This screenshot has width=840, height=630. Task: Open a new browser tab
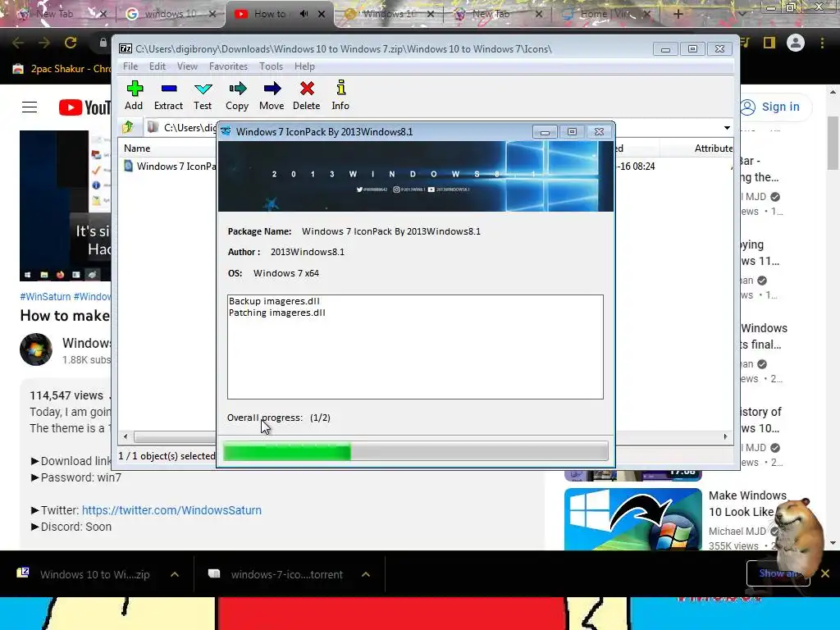(678, 14)
